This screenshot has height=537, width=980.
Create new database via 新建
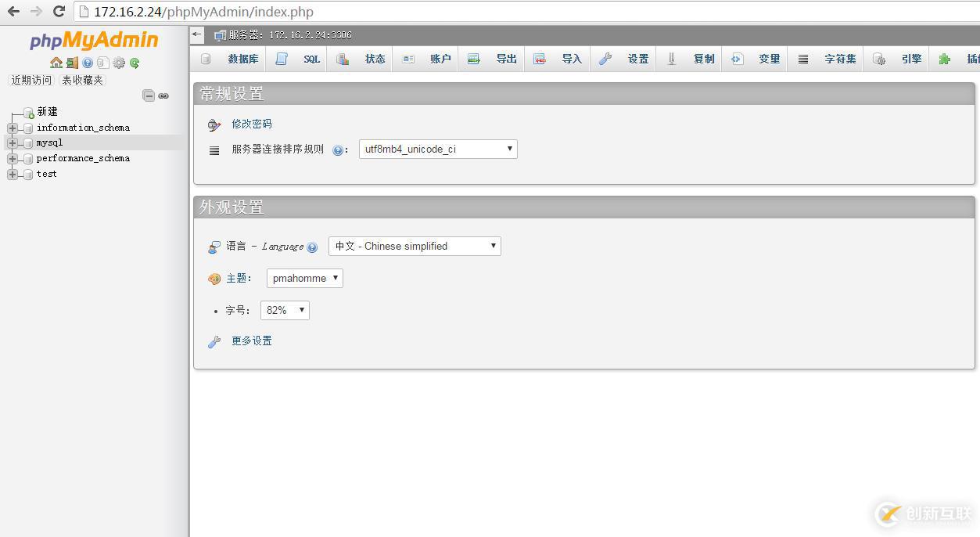pyautogui.click(x=47, y=112)
